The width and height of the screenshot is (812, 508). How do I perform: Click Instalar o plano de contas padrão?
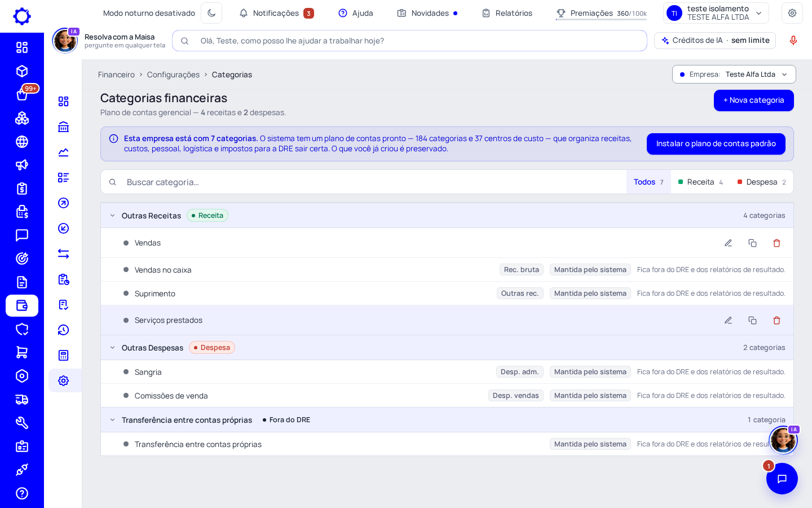(x=716, y=144)
